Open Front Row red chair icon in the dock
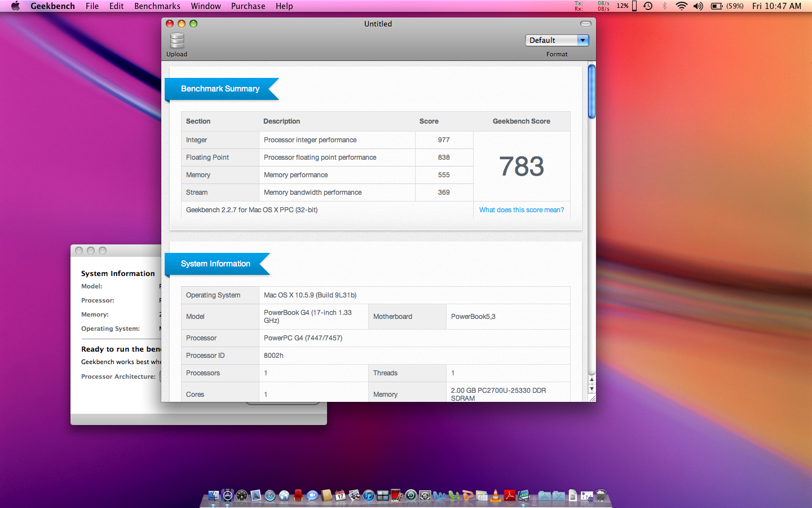The image size is (812, 508). [298, 496]
